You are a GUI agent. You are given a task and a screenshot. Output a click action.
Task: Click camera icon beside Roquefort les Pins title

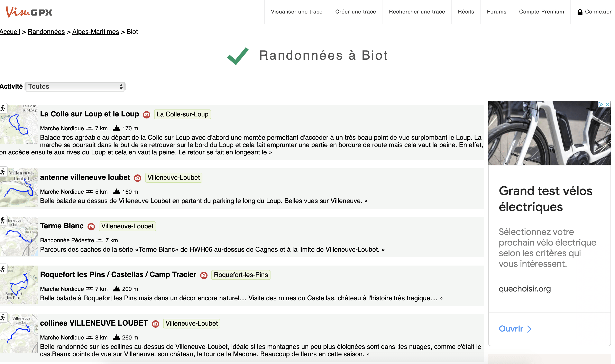click(x=204, y=275)
